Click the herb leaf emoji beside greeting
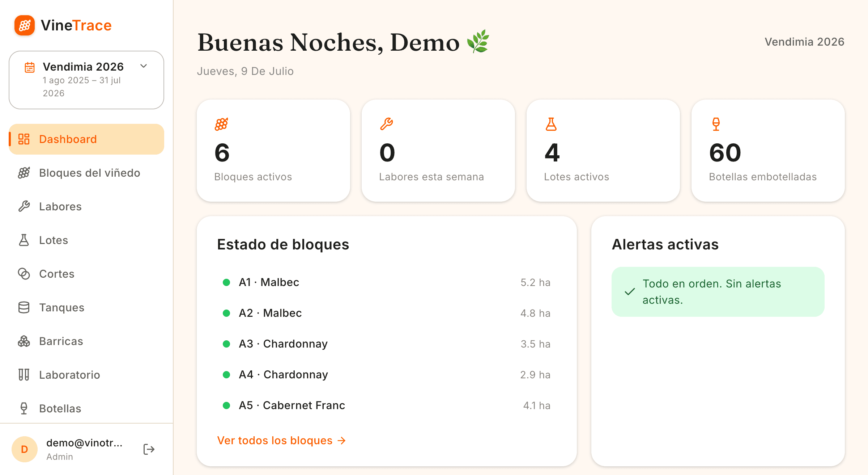The image size is (868, 475). click(x=478, y=42)
